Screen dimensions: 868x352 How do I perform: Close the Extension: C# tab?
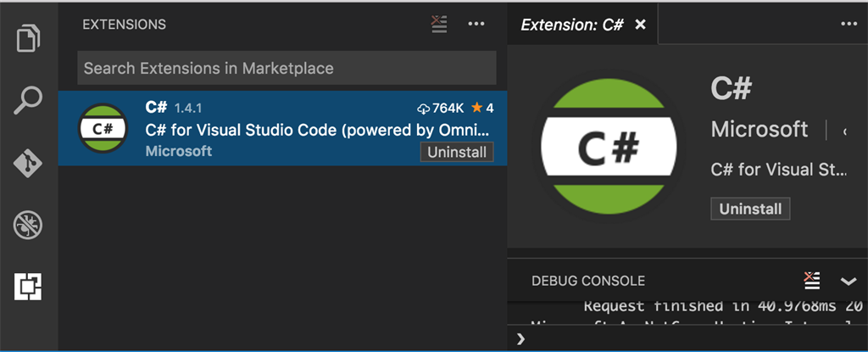[x=641, y=25]
